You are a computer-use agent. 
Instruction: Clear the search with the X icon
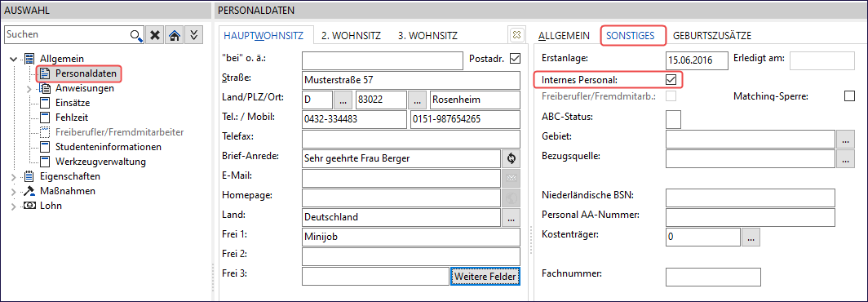(x=156, y=35)
